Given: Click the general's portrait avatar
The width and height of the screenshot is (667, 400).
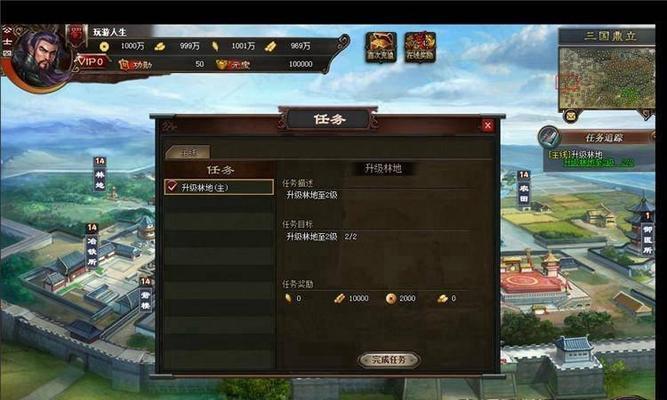Looking at the screenshot, I should coord(40,59).
